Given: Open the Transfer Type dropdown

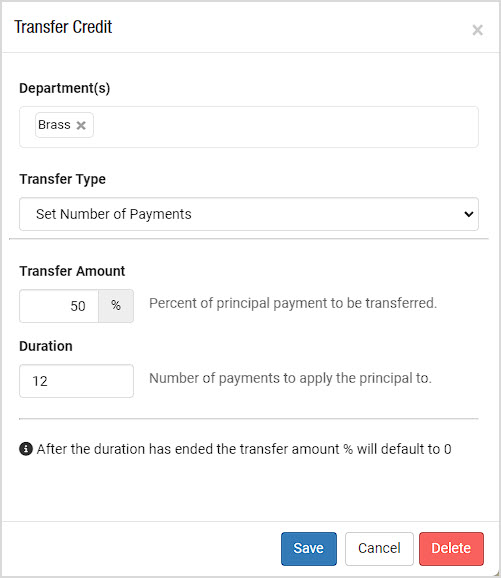Looking at the screenshot, I should tap(249, 214).
